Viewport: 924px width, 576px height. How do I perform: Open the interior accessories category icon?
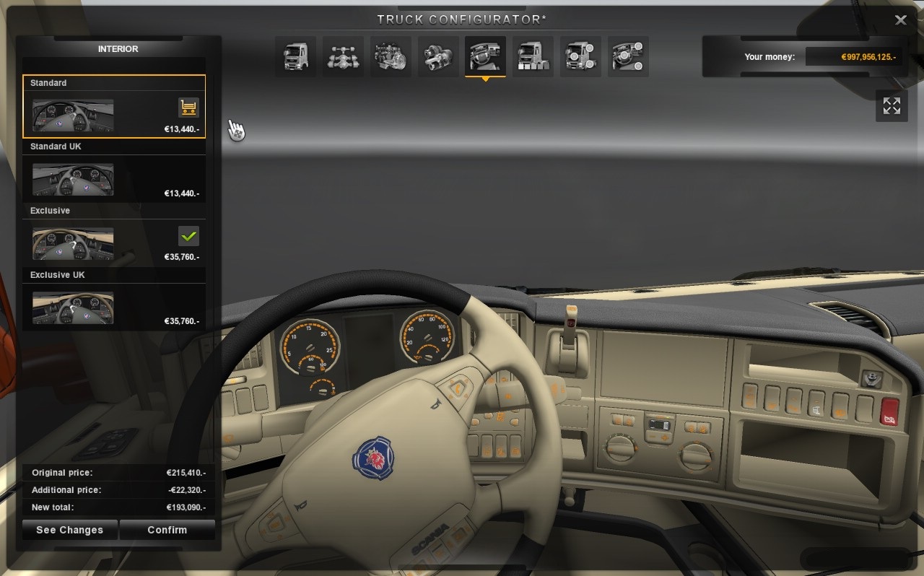point(628,56)
